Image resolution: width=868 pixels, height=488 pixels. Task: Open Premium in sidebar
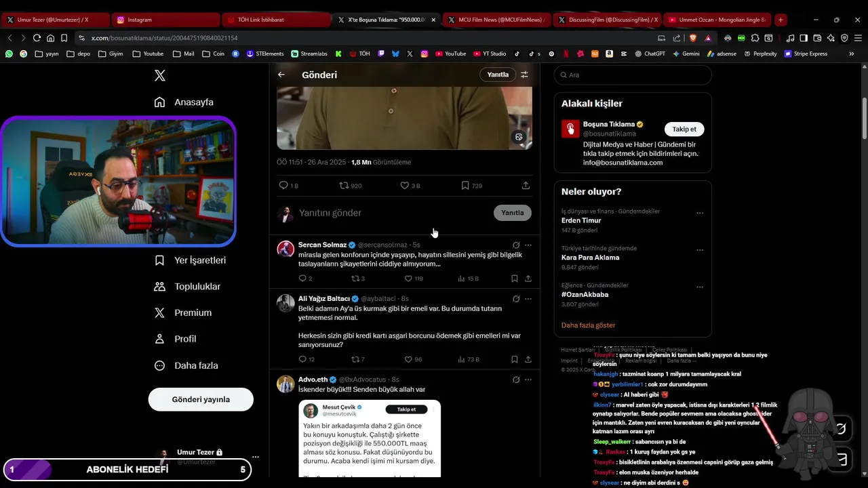[x=183, y=313]
